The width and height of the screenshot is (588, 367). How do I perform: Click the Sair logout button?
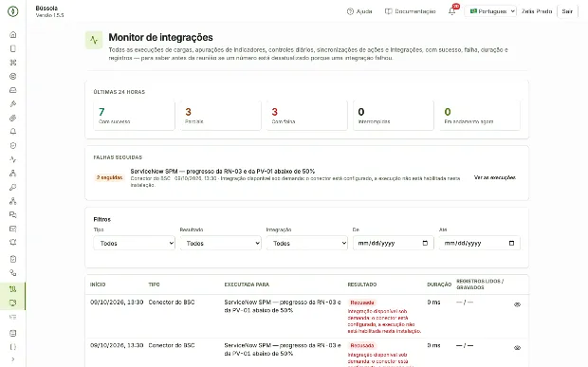(567, 11)
